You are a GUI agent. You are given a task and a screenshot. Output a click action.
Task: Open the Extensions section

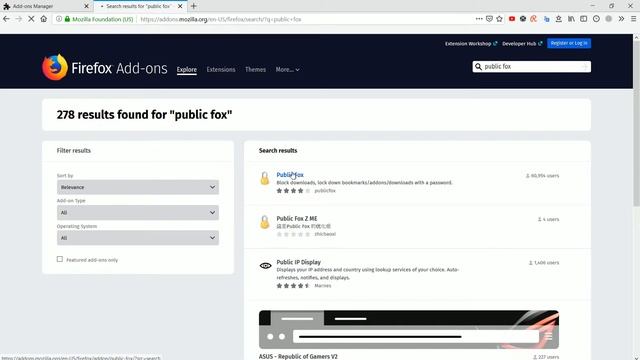pos(221,70)
